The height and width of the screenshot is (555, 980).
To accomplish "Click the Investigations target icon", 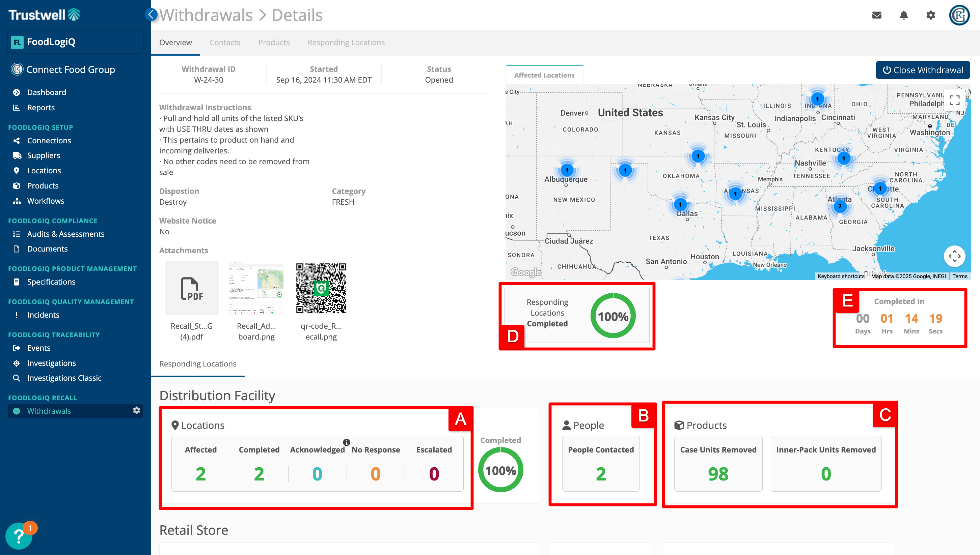I will coord(17,363).
